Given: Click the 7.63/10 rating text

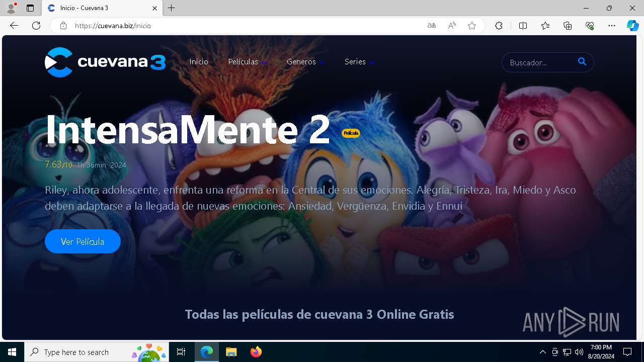Looking at the screenshot, I should tap(58, 164).
